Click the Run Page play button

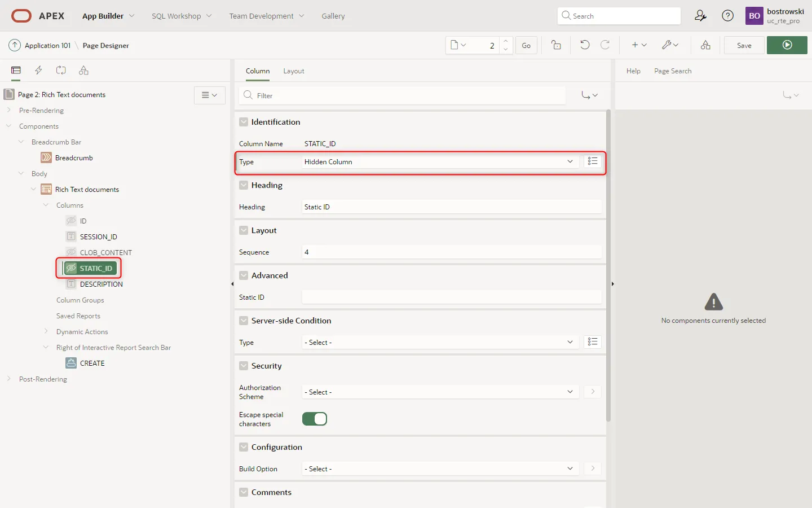[787, 45]
